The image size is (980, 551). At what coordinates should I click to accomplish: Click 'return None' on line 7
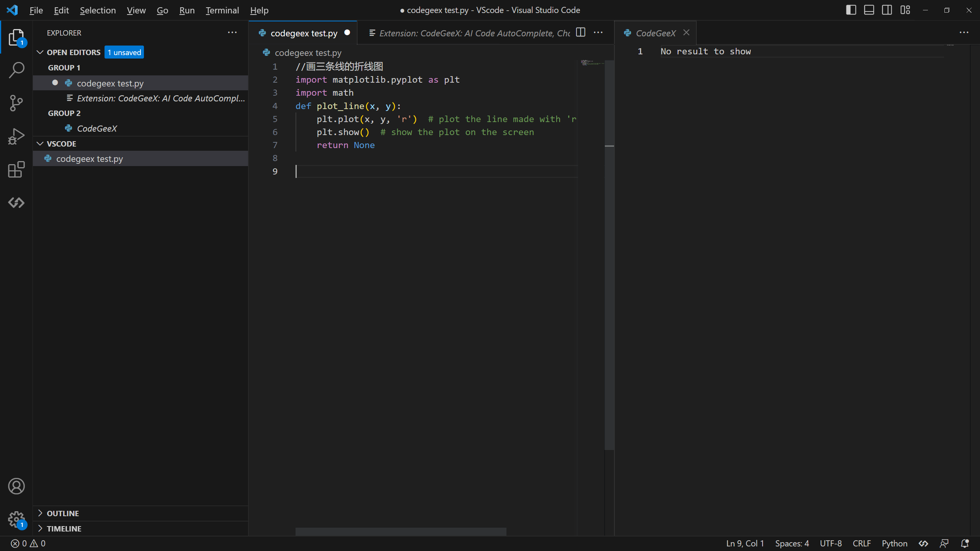[x=346, y=145]
